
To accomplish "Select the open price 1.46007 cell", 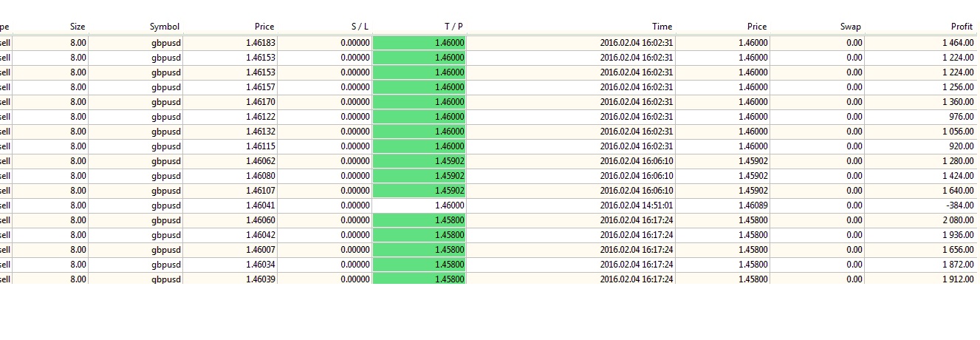I will [x=260, y=250].
